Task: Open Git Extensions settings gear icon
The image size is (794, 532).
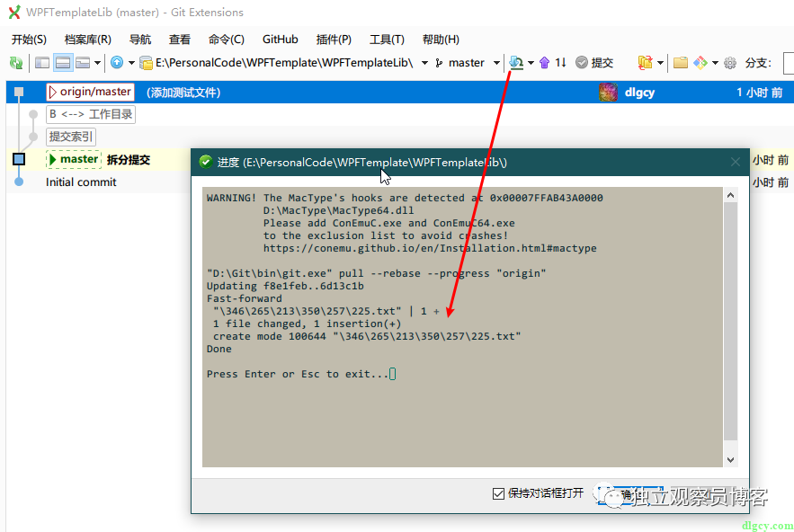Action: [x=728, y=63]
